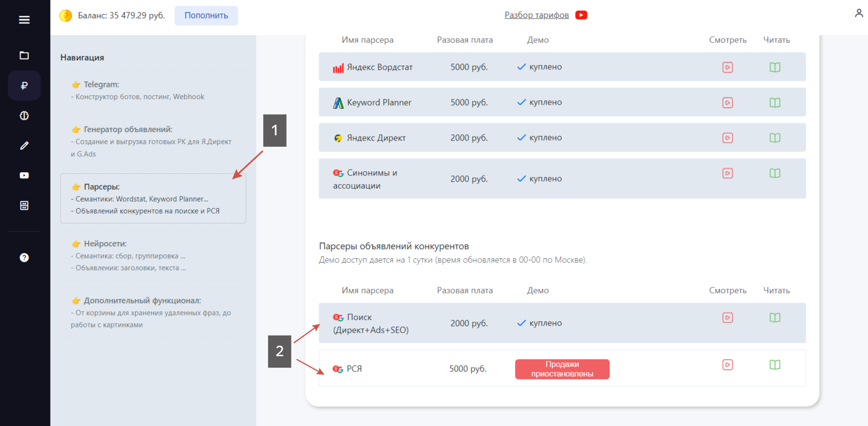Click the Продажи приостановлены button
The width and height of the screenshot is (868, 426).
tap(562, 369)
